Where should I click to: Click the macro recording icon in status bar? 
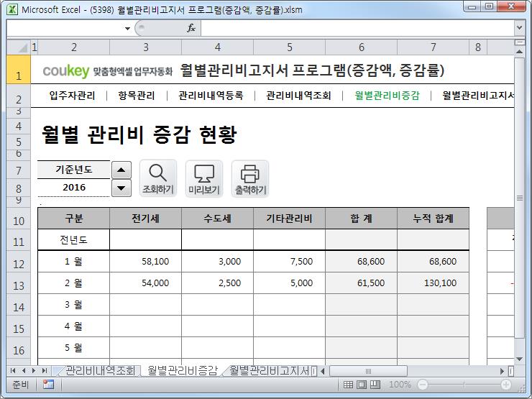coord(48,385)
